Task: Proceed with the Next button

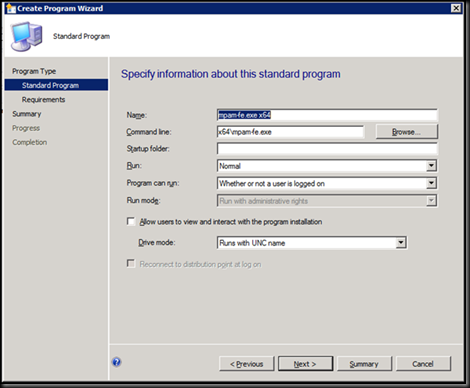Action: click(305, 364)
